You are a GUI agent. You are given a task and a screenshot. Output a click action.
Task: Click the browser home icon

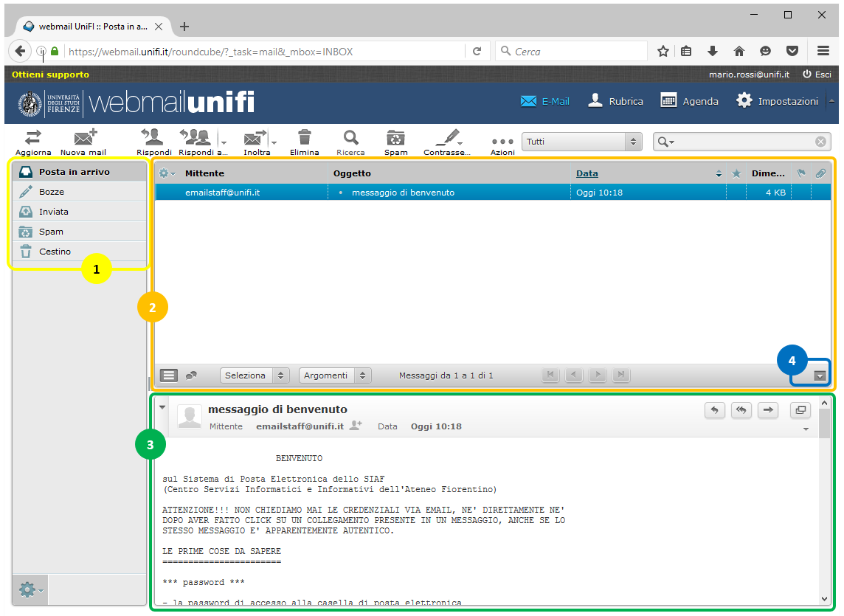click(739, 51)
